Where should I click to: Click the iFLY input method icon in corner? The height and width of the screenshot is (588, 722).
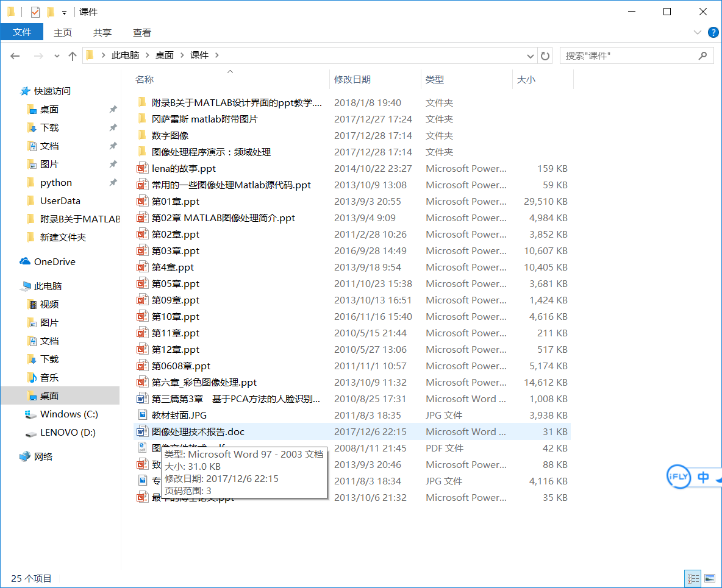click(679, 477)
